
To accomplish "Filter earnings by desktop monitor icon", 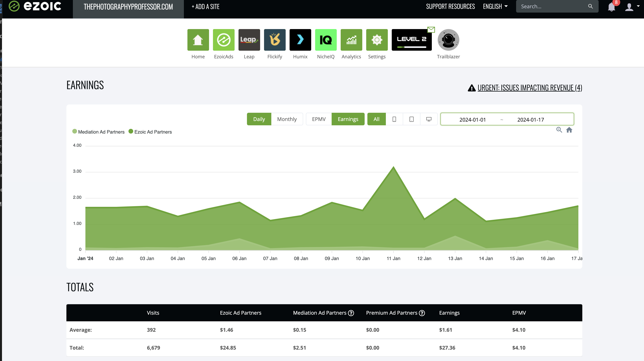I will coord(428,119).
